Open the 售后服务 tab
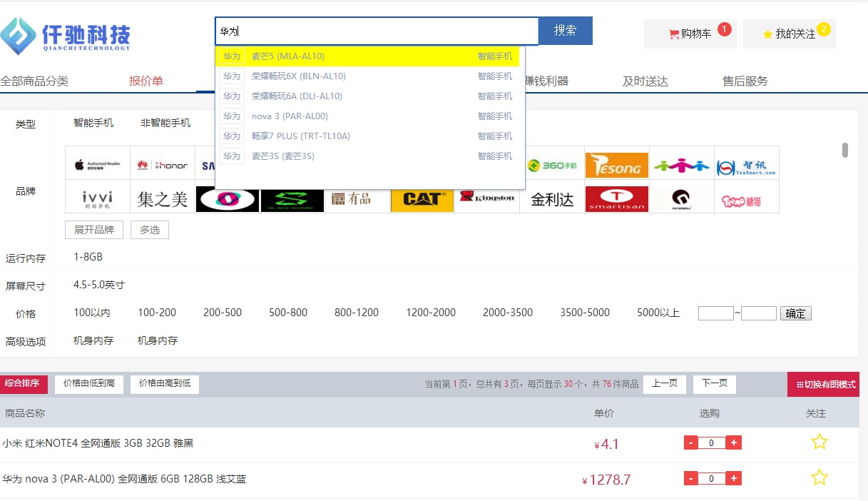The width and height of the screenshot is (868, 501). click(745, 81)
